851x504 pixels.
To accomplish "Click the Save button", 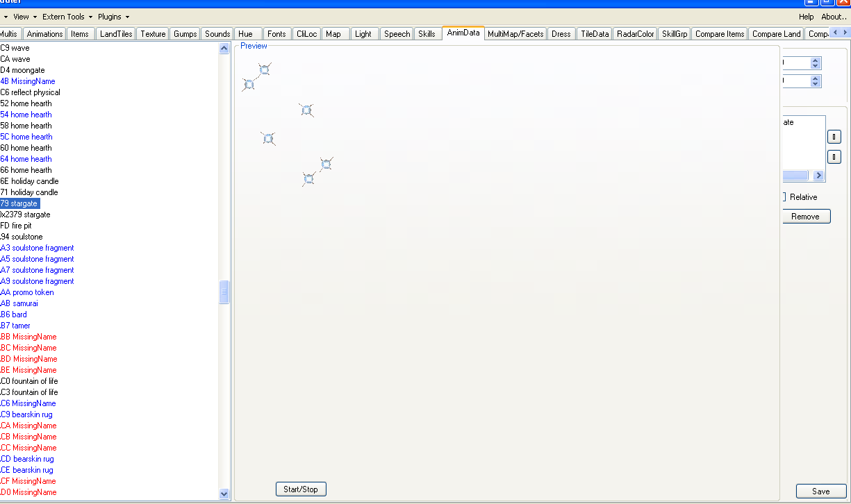I will tap(820, 492).
